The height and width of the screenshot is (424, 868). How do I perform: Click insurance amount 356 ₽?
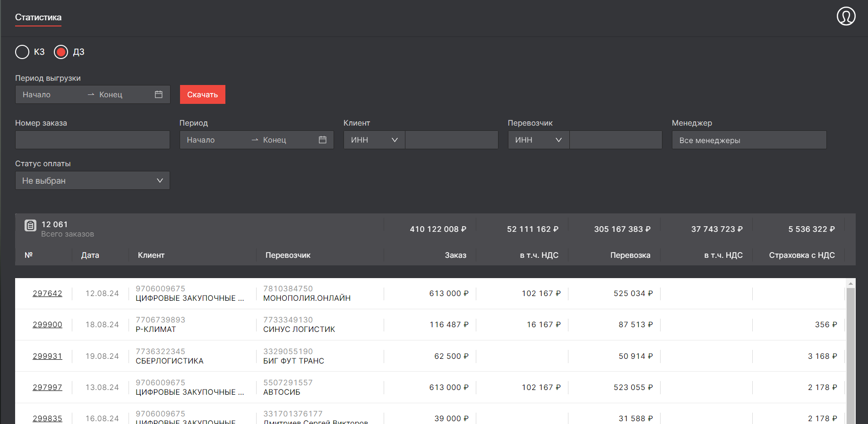(x=826, y=324)
